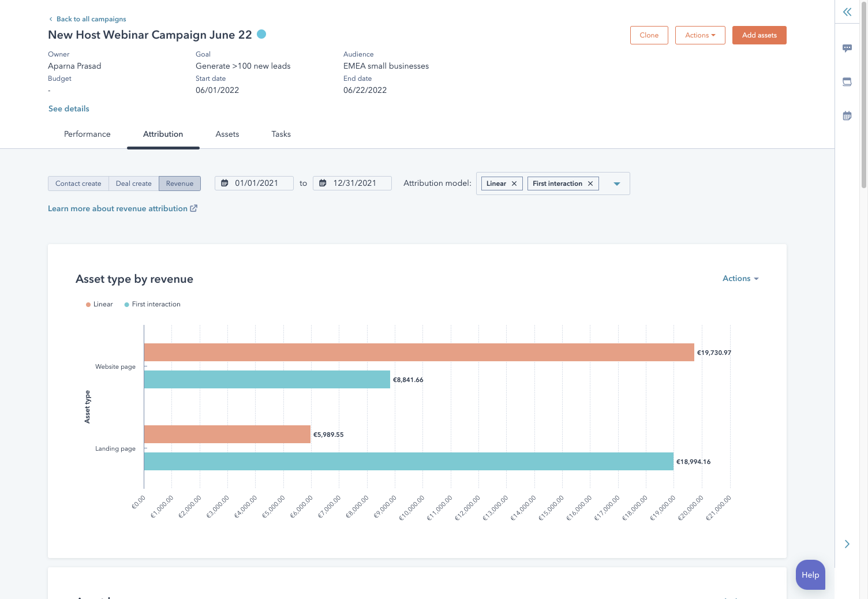Image resolution: width=868 pixels, height=599 pixels.
Task: Remove the Linear attribution model tag
Action: [x=514, y=184]
